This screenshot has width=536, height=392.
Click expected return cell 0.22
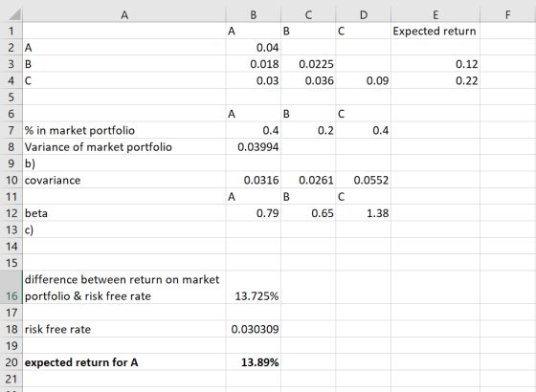coord(435,80)
